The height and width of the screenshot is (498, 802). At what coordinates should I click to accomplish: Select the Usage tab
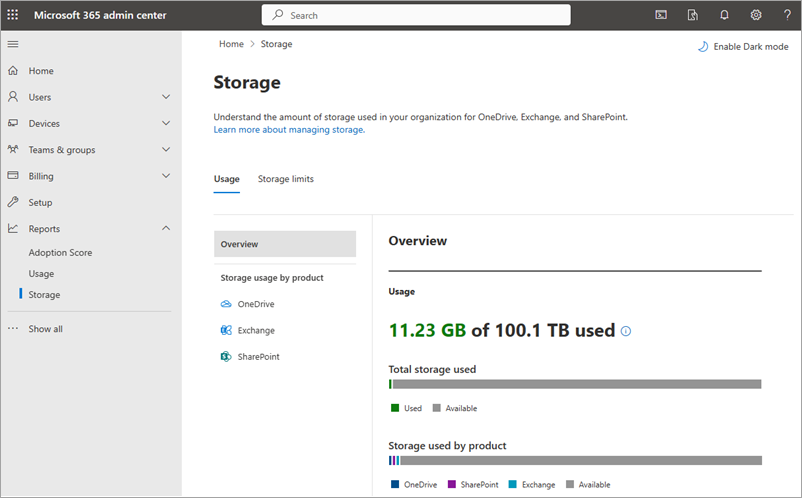point(226,179)
